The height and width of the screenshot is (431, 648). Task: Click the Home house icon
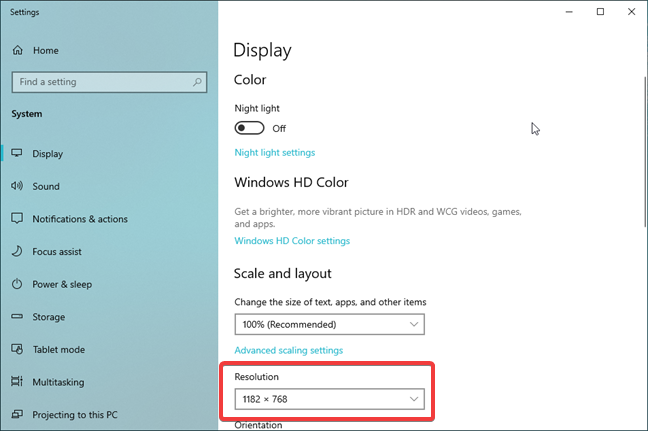point(17,50)
